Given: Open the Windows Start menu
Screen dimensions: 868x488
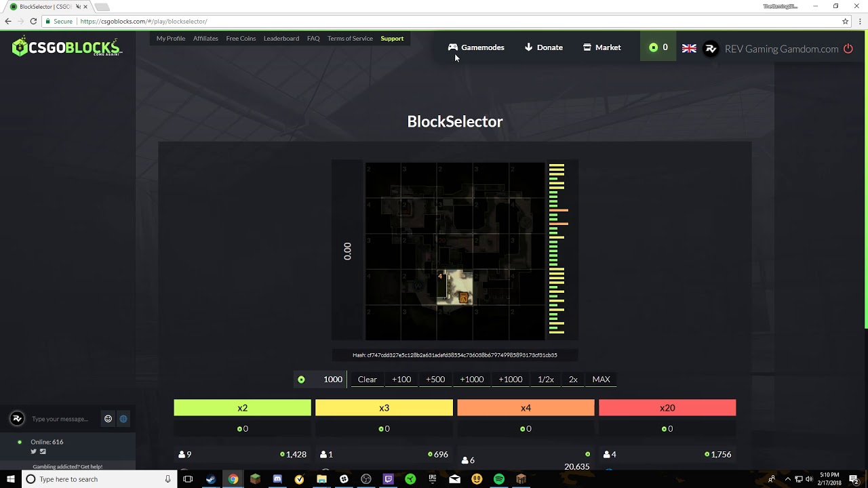Looking at the screenshot, I should tap(10, 479).
